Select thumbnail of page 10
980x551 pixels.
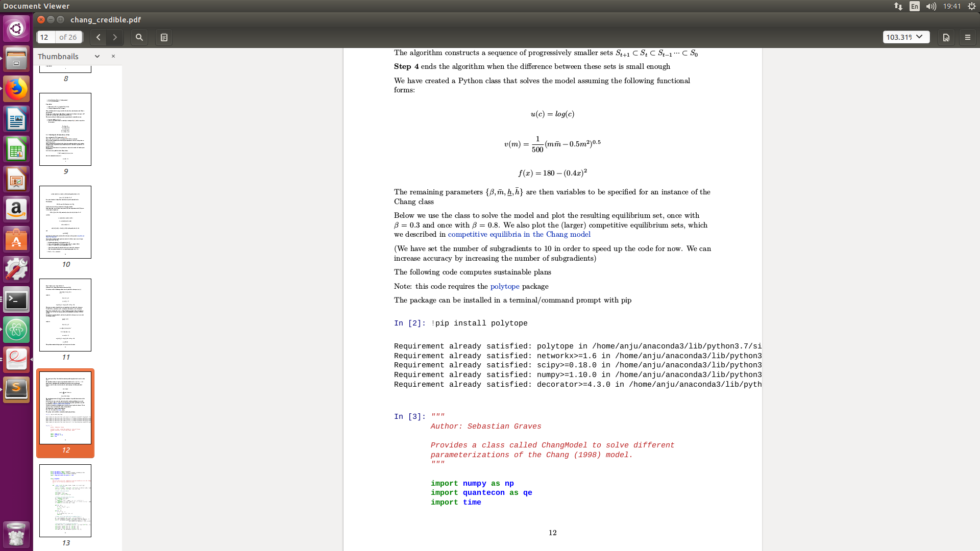pos(65,222)
